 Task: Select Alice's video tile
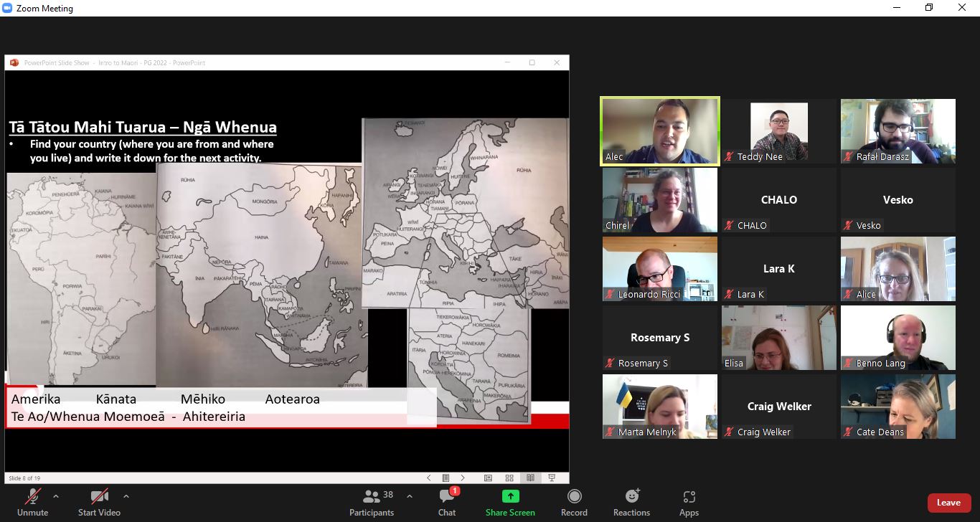click(898, 269)
